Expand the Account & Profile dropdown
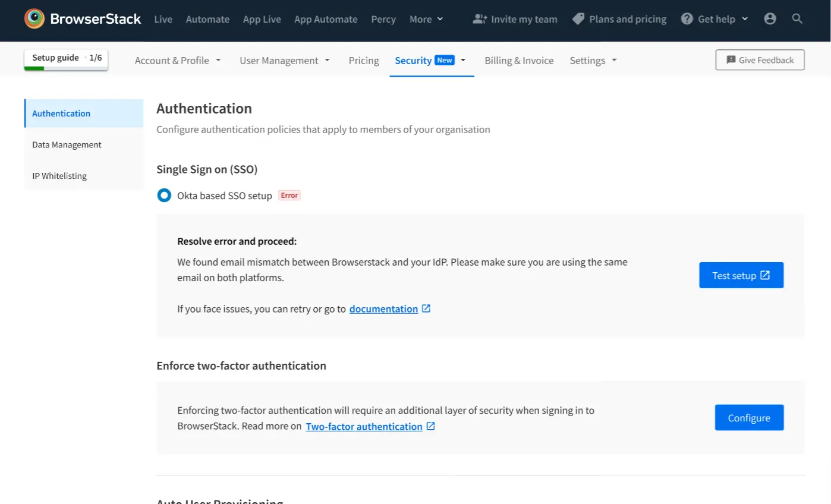The width and height of the screenshot is (831, 504). point(178,61)
